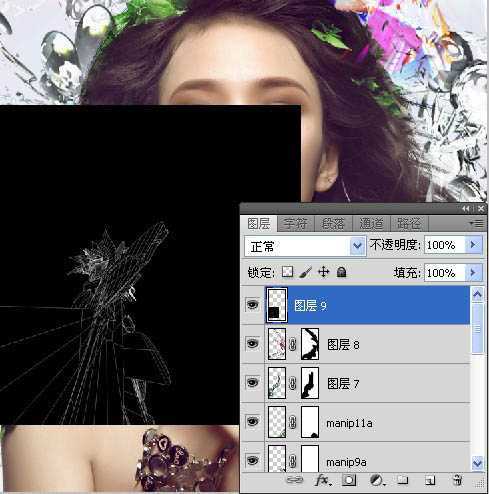Click the layer list scrollbar thumb

477,328
